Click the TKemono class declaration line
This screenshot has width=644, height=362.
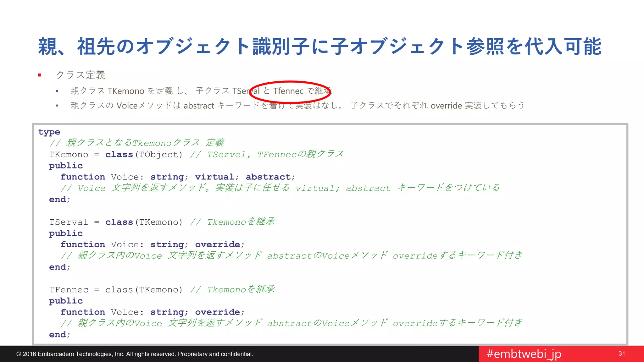point(116,155)
